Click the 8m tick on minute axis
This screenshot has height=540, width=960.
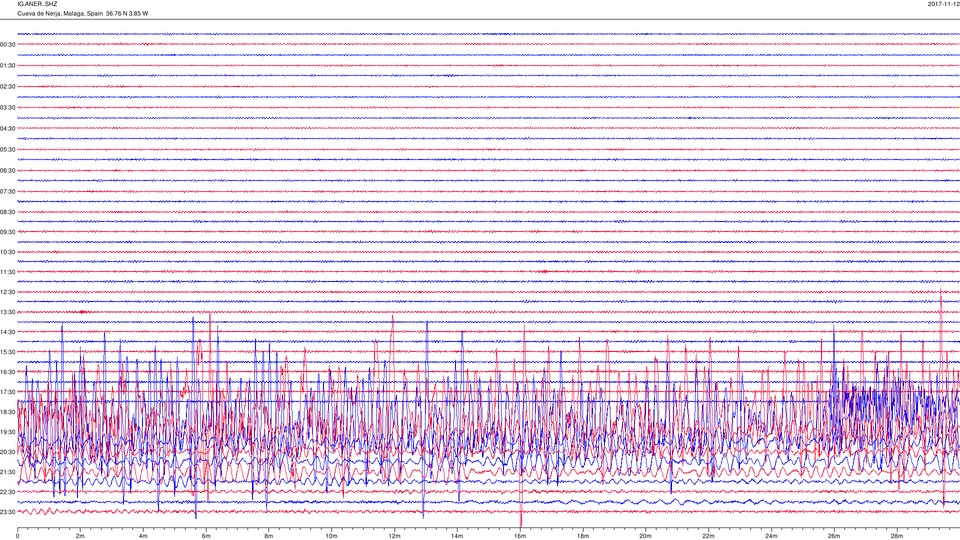click(x=269, y=536)
